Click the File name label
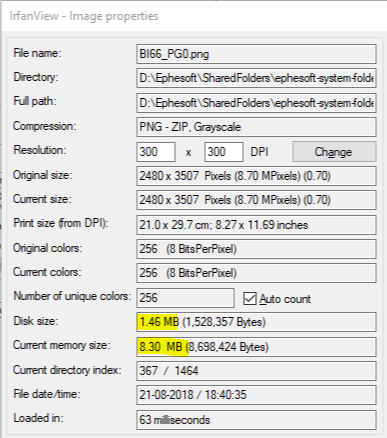 37,53
